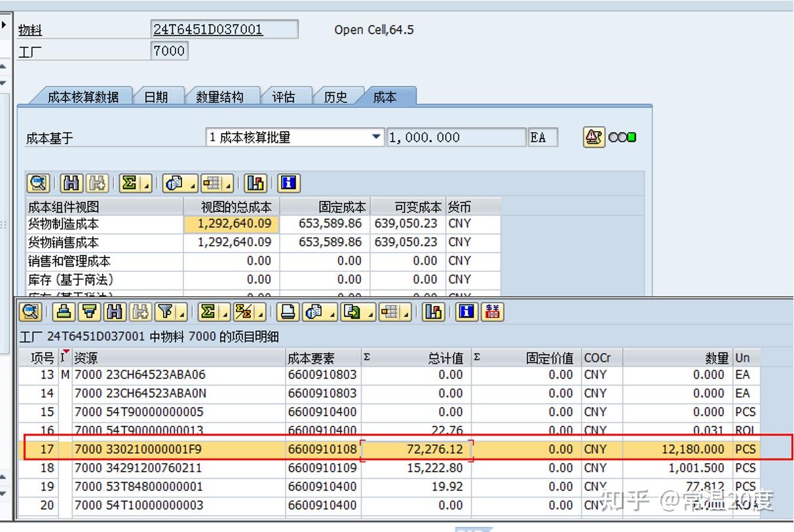Image resolution: width=794 pixels, height=532 pixels.
Task: Select the Find binoculars icon
Action: (x=113, y=313)
